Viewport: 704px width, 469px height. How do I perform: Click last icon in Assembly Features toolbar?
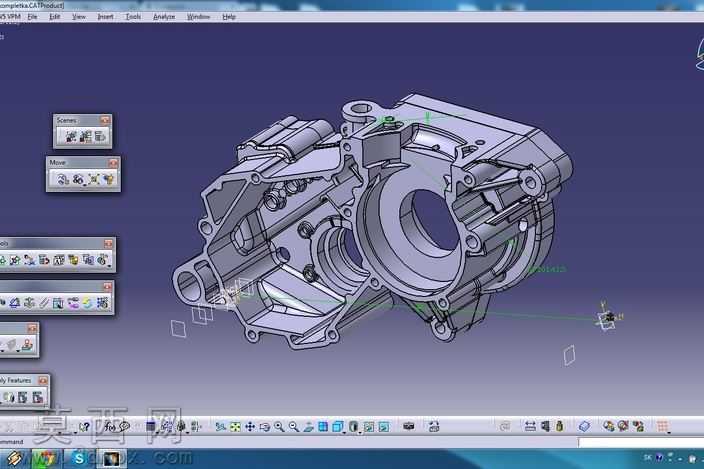(38, 397)
